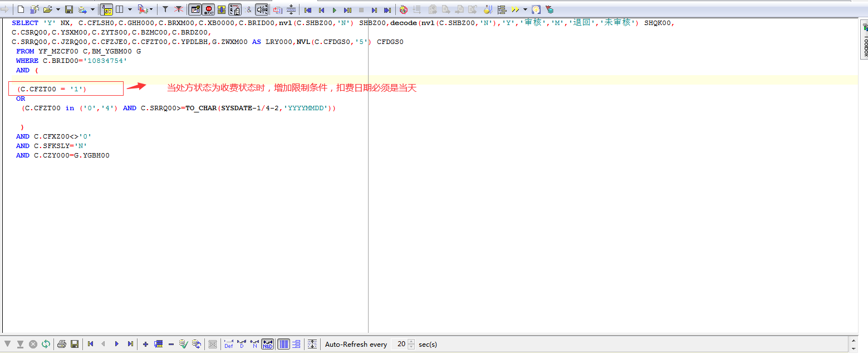This screenshot has height=354, width=868.
Task: Remove filter with crossed-out funnel icon
Action: [179, 9]
